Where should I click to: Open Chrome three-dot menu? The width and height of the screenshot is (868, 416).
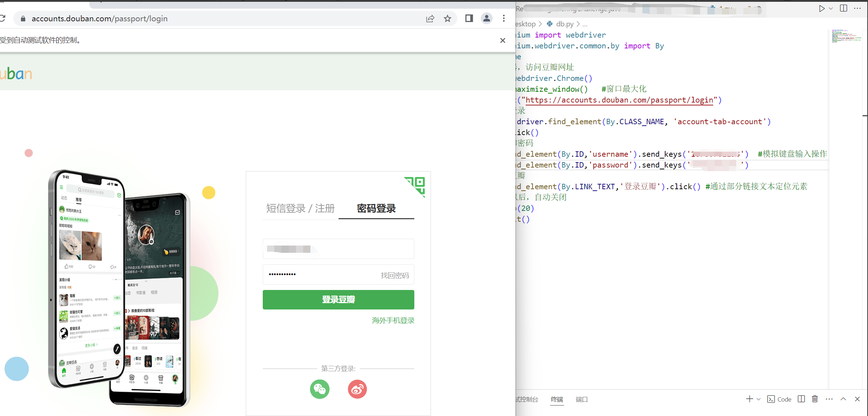(x=504, y=18)
